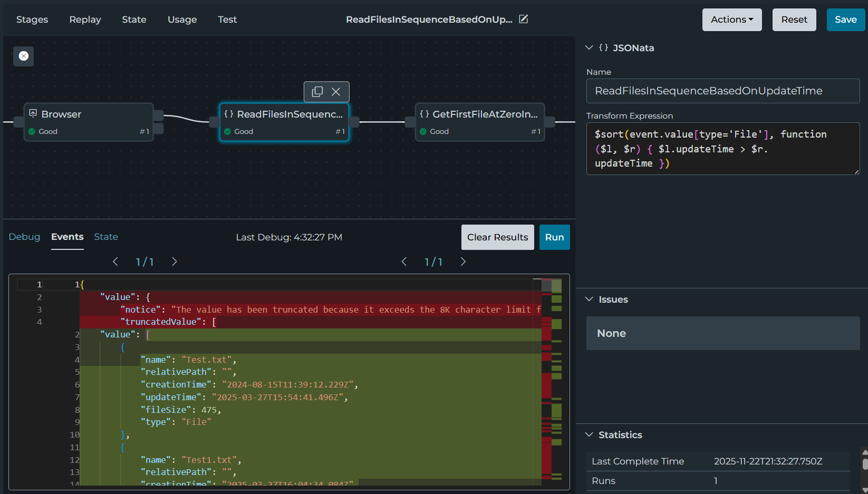Screen dimensions: 868x494
Task: Click the Name input field
Action: point(722,91)
